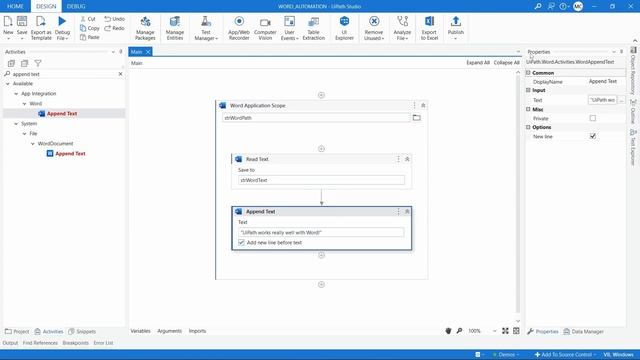
Task: Open Output panel
Action: click(10, 343)
